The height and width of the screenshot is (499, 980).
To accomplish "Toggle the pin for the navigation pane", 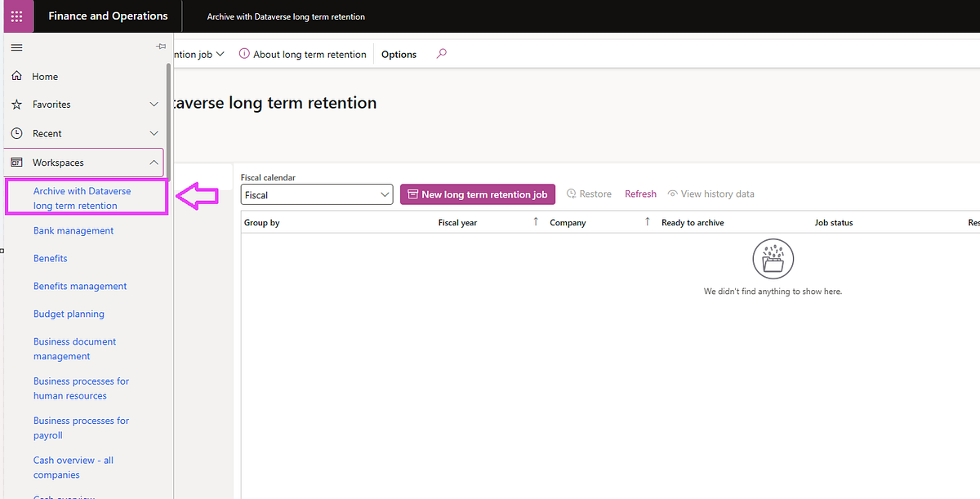I will 161,47.
